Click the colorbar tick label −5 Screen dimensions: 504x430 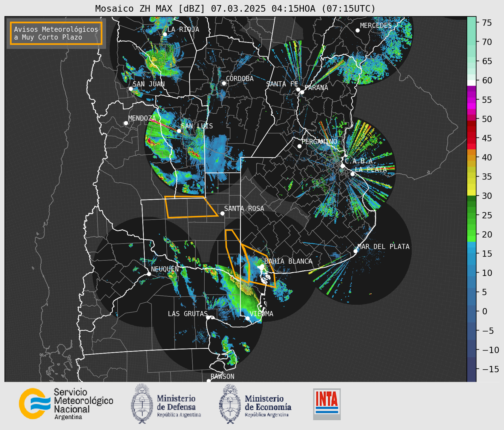tap(488, 331)
